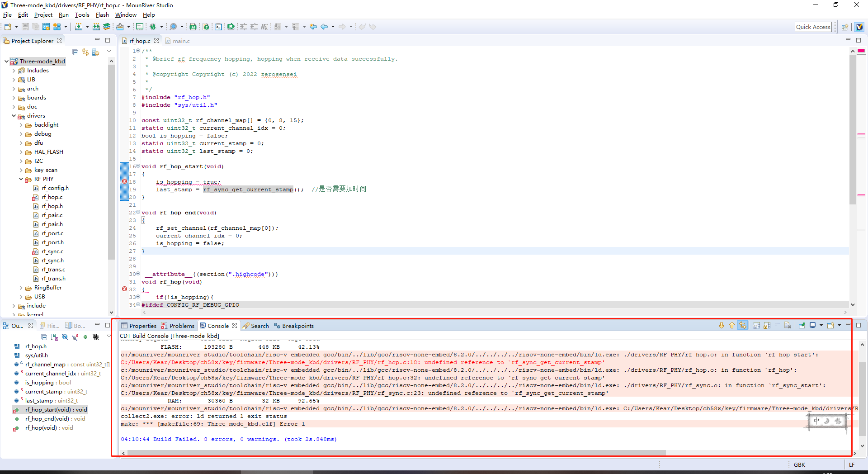Click the Save All toolbar icon

(36, 27)
